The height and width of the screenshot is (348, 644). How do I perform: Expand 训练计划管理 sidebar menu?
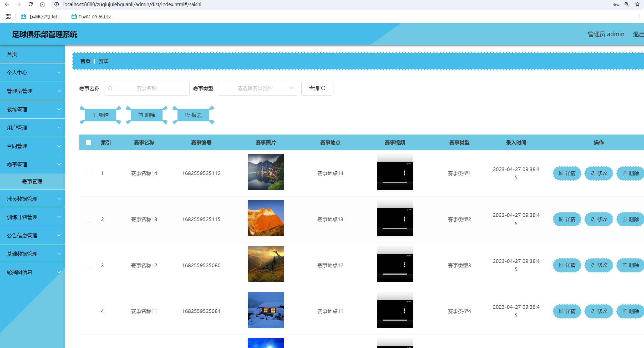click(x=32, y=217)
